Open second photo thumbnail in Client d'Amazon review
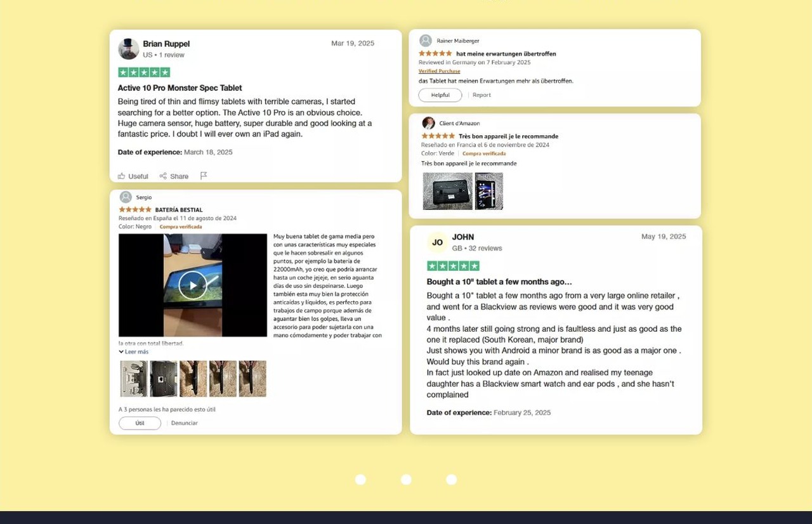 pos(489,191)
